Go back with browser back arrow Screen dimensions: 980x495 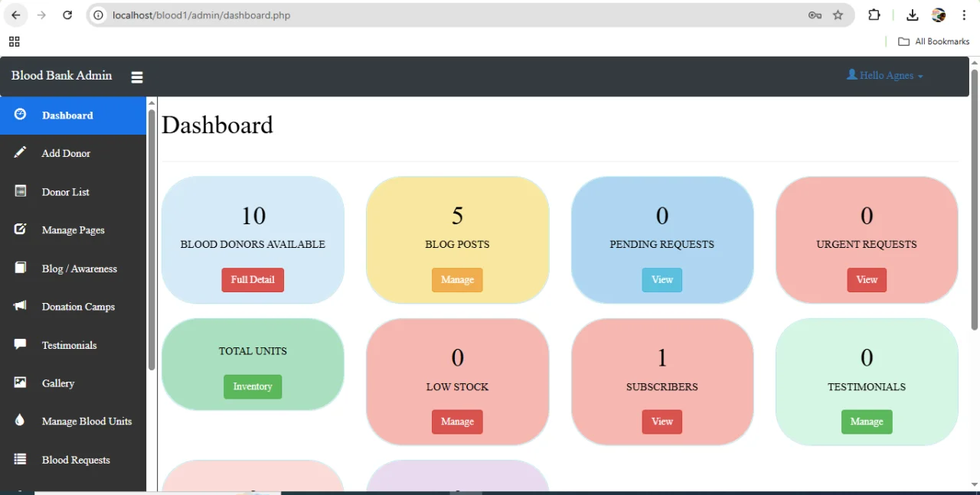[x=16, y=15]
